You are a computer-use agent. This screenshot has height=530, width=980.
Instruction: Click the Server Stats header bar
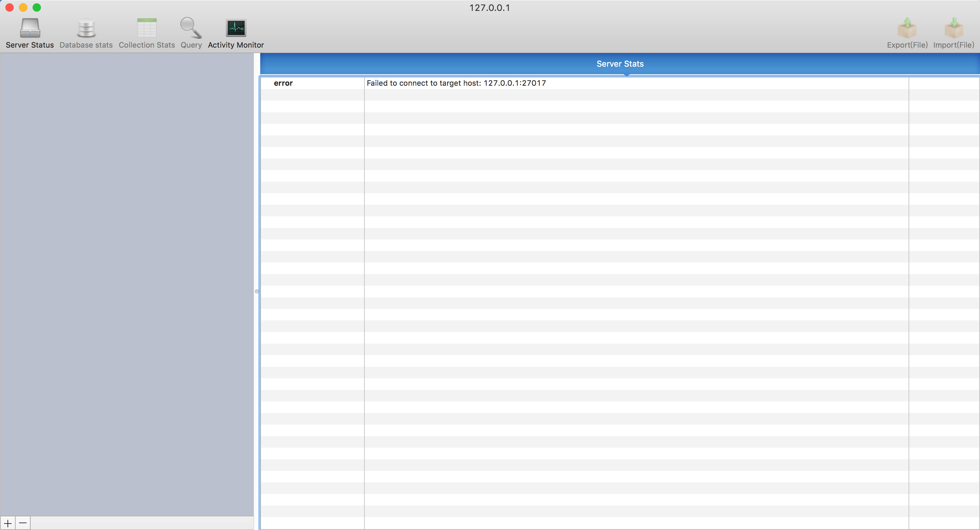coord(620,64)
